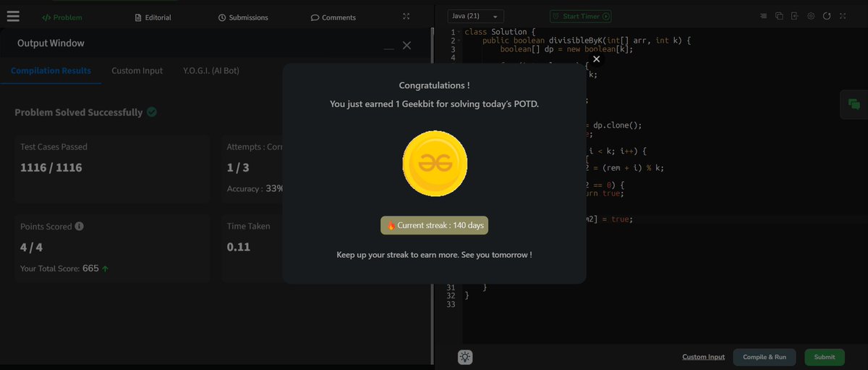Open the hamburger menu icon
The width and height of the screenshot is (868, 370).
[13, 17]
